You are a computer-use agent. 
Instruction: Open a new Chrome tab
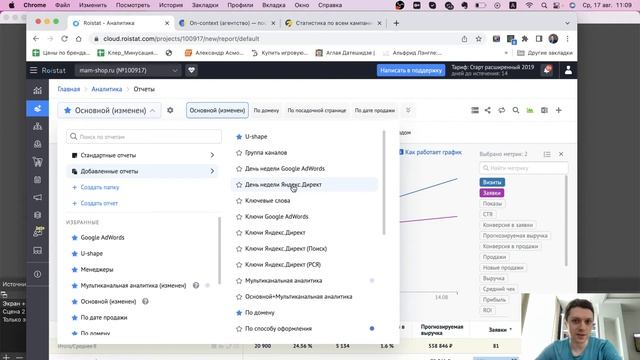click(396, 23)
